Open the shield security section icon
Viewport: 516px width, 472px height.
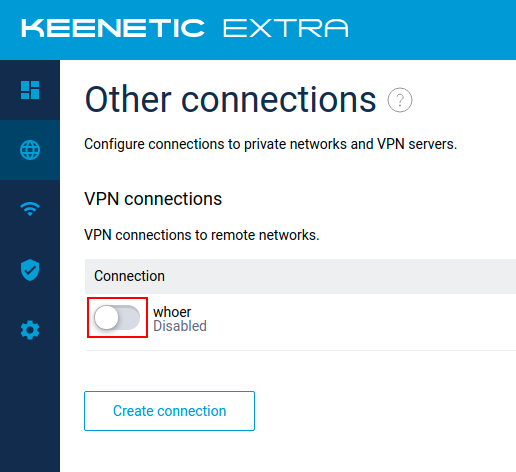pyautogui.click(x=30, y=270)
